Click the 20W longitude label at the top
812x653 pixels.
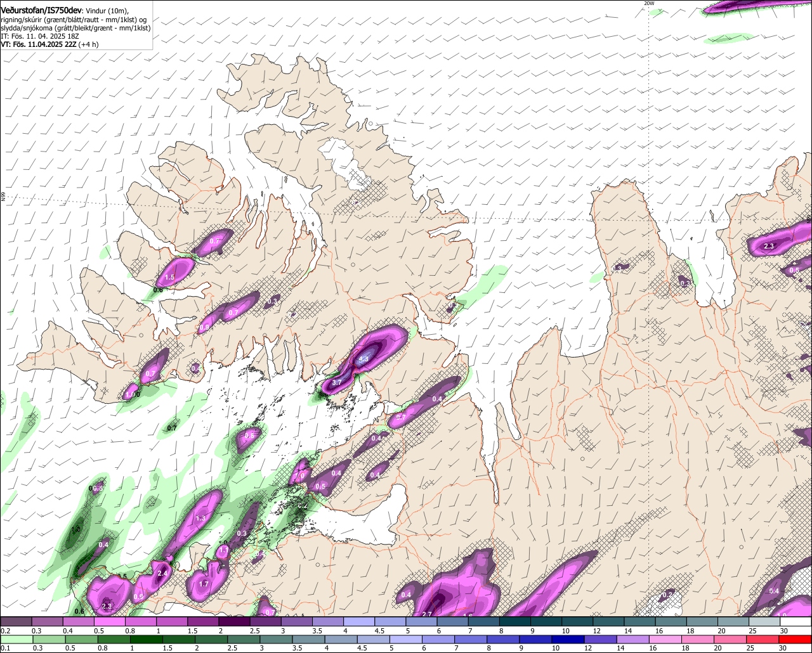(648, 3)
